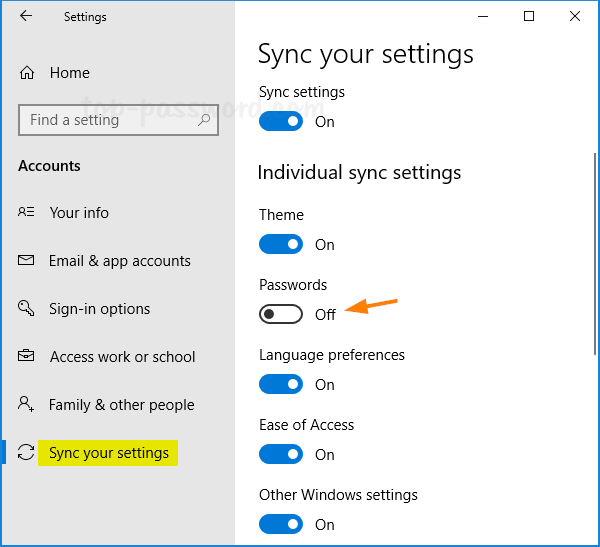The width and height of the screenshot is (600, 547).
Task: Click the Sync your settings icon
Action: click(27, 453)
